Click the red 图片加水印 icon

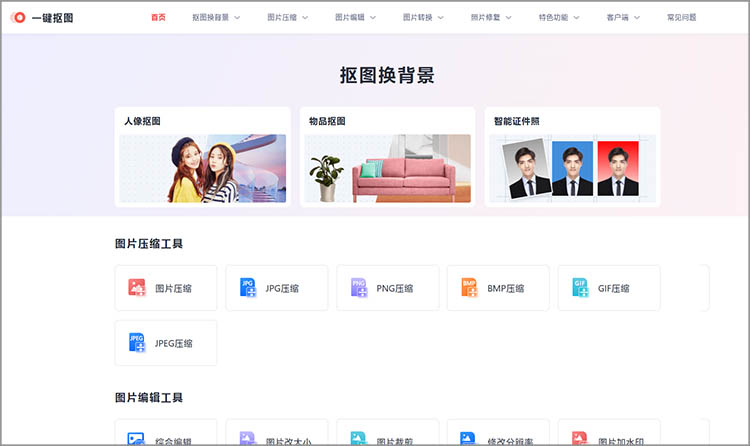pos(580,438)
